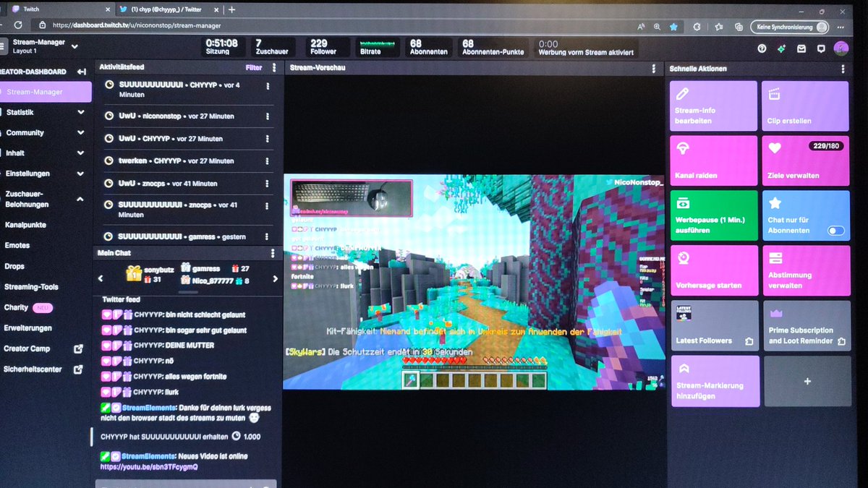The image size is (868, 488).
Task: Open Streaming-Tools sidebar item
Action: [x=31, y=287]
